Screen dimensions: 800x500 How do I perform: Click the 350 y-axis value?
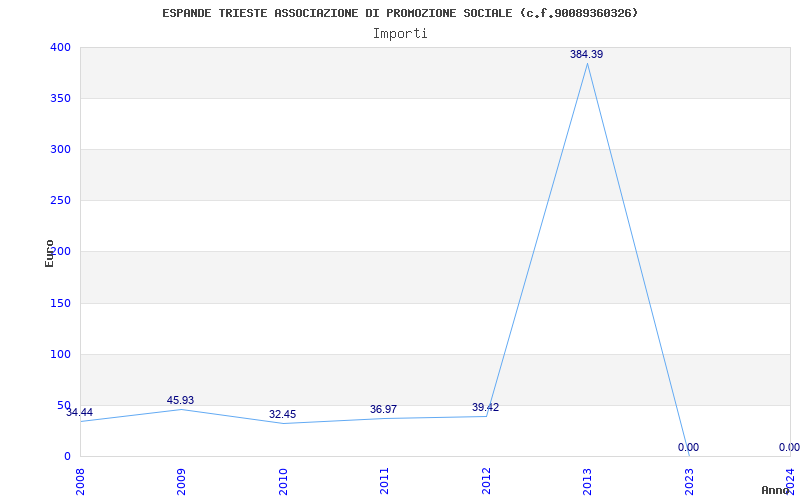60,98
